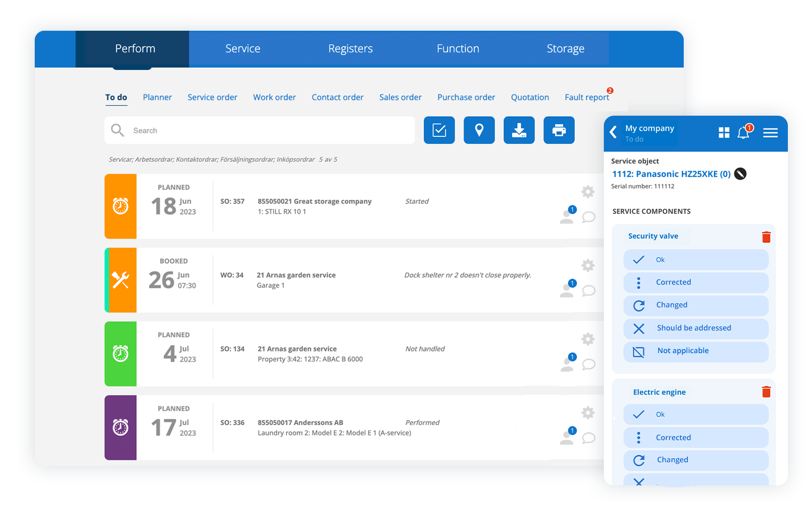Select Should be addressed for Security valve
812x507 pixels.
coord(695,328)
